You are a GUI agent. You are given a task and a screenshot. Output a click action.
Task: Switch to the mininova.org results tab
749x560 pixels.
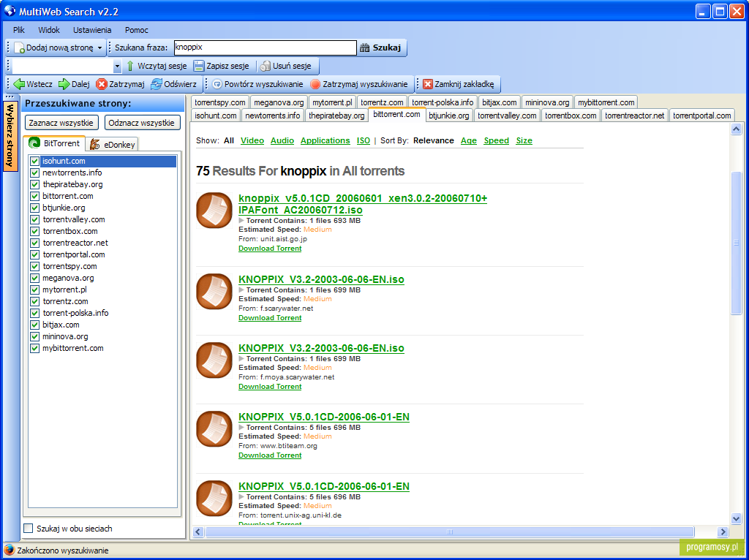547,102
